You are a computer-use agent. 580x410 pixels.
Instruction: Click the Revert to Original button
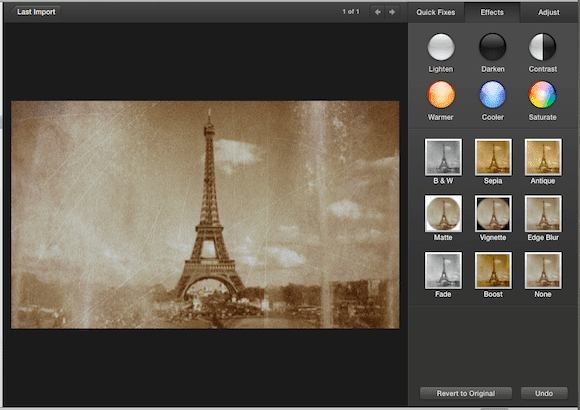pyautogui.click(x=466, y=393)
